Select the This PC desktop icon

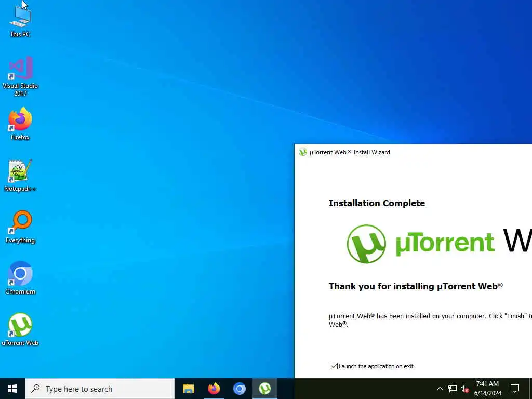pyautogui.click(x=20, y=21)
